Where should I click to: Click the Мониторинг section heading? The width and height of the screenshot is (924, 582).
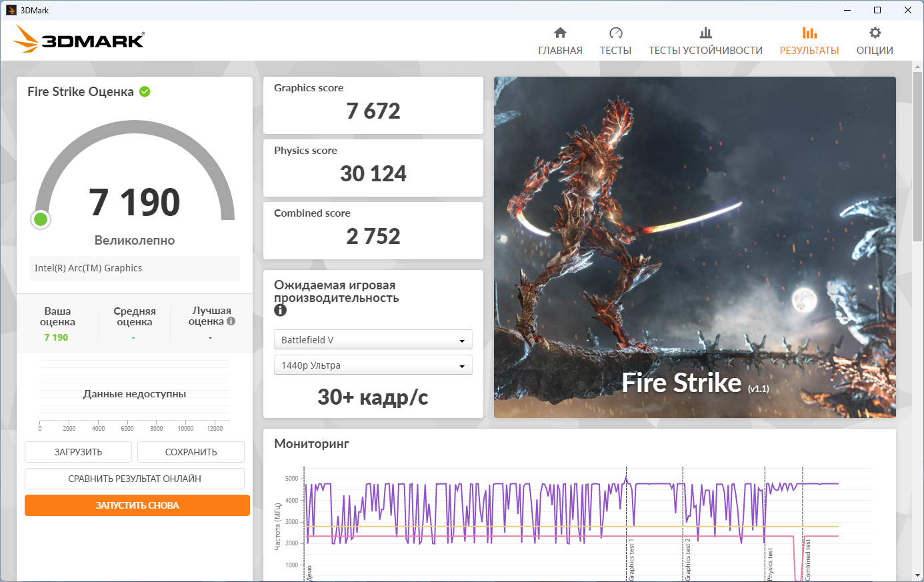point(311,444)
